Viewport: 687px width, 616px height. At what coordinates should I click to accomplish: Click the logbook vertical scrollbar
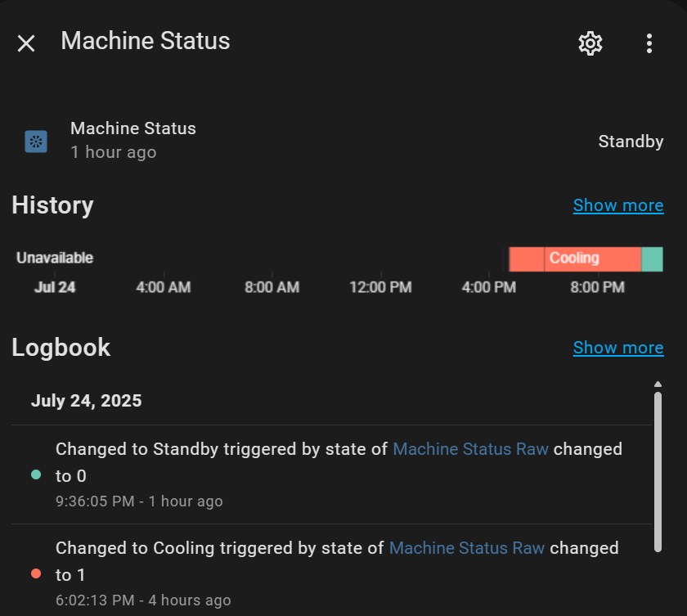[x=658, y=470]
